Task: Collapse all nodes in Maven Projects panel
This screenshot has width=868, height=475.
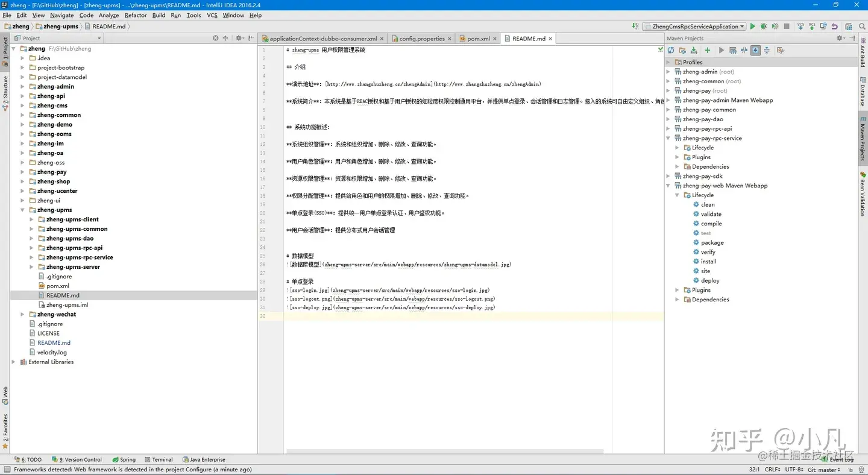Action: pos(767,51)
